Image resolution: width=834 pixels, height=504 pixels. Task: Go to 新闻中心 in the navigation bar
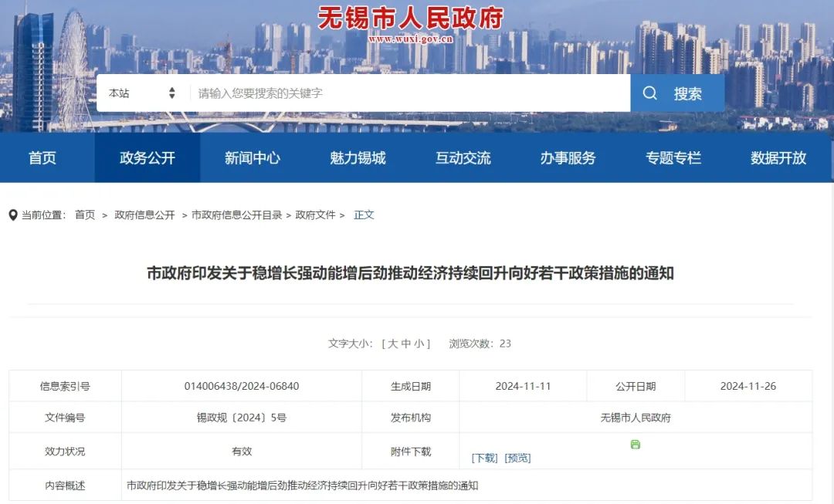pos(253,158)
